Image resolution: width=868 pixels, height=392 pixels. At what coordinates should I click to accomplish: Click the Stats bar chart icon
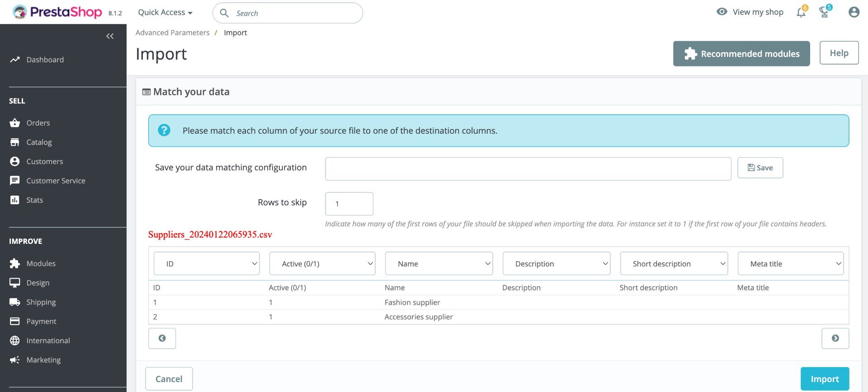[x=15, y=200]
